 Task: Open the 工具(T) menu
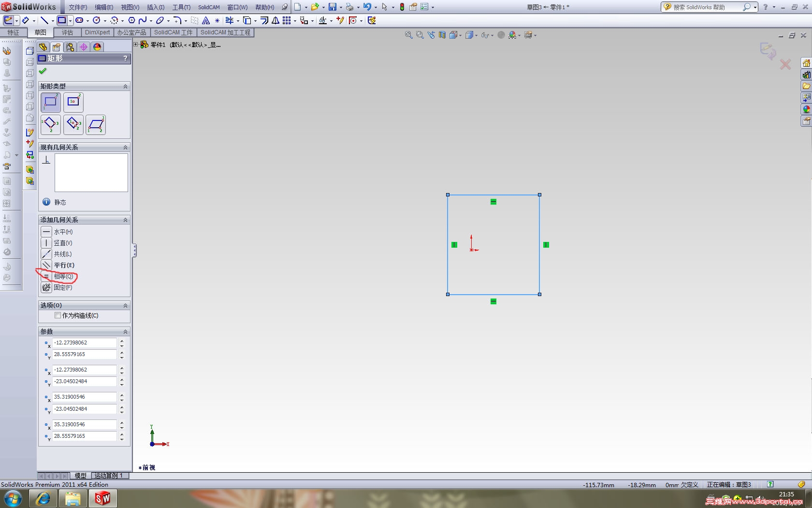click(181, 7)
